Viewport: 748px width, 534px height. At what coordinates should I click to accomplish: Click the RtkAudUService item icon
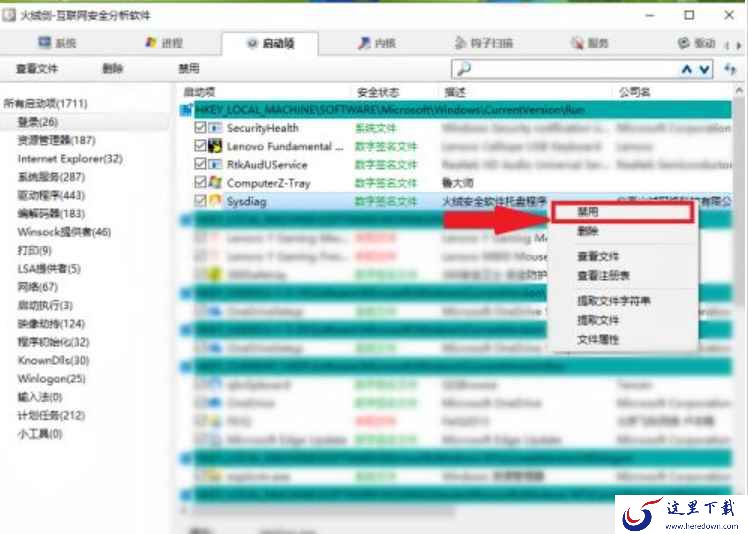216,165
